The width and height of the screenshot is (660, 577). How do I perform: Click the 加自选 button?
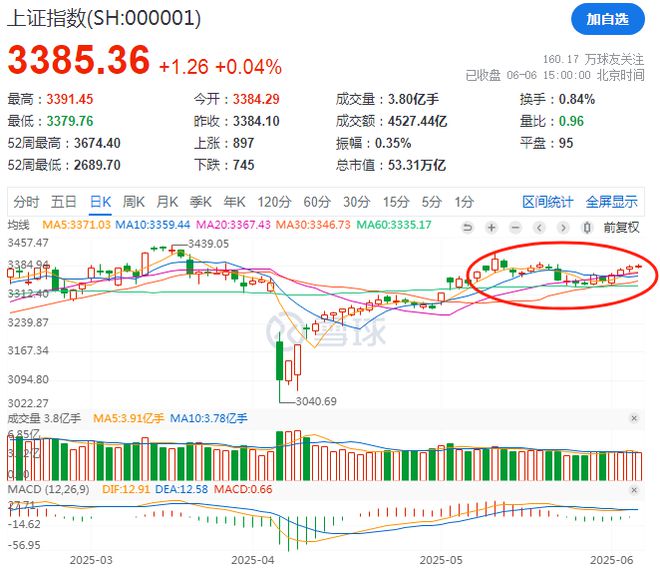pyautogui.click(x=607, y=19)
